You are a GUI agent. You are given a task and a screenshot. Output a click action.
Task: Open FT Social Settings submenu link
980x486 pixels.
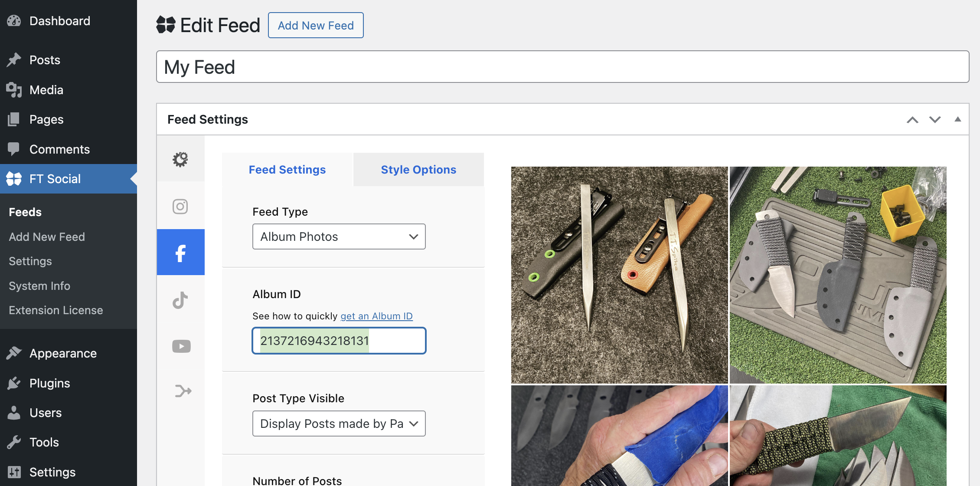point(30,261)
